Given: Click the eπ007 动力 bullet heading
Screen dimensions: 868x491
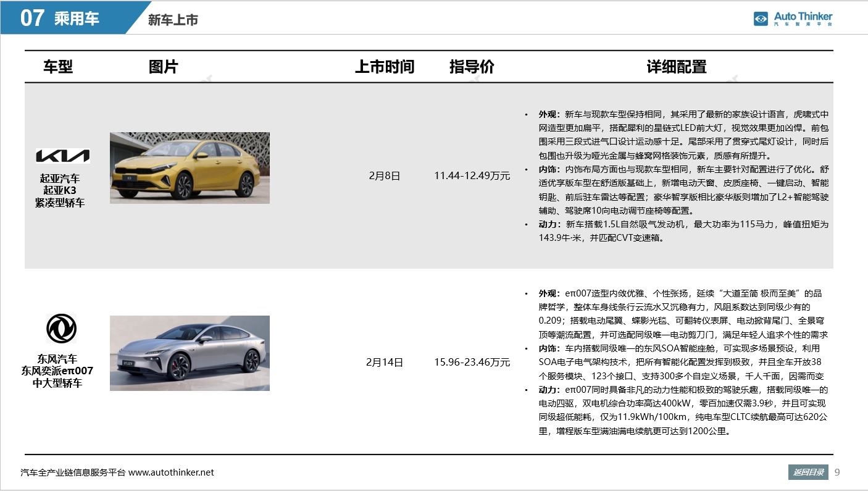Looking at the screenshot, I should [x=549, y=390].
